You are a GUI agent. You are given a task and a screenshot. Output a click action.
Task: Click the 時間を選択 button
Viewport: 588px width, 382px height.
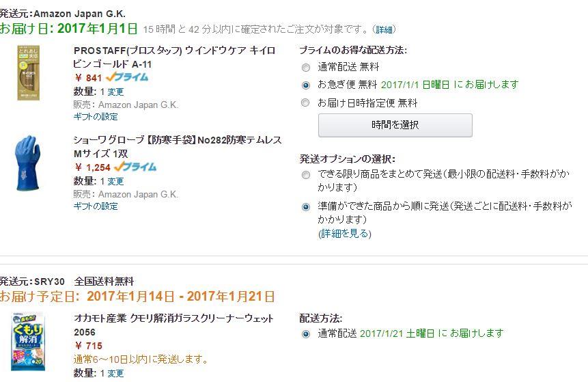tap(395, 125)
